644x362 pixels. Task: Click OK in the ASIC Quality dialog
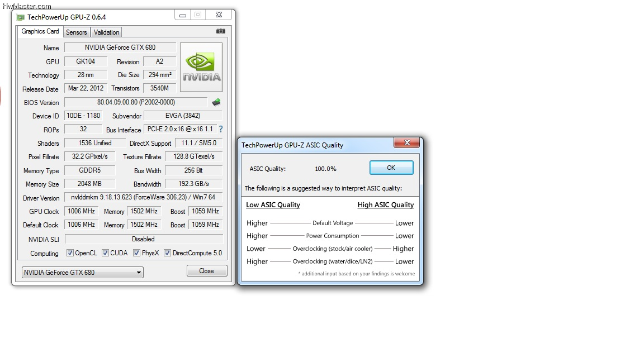[x=391, y=168]
